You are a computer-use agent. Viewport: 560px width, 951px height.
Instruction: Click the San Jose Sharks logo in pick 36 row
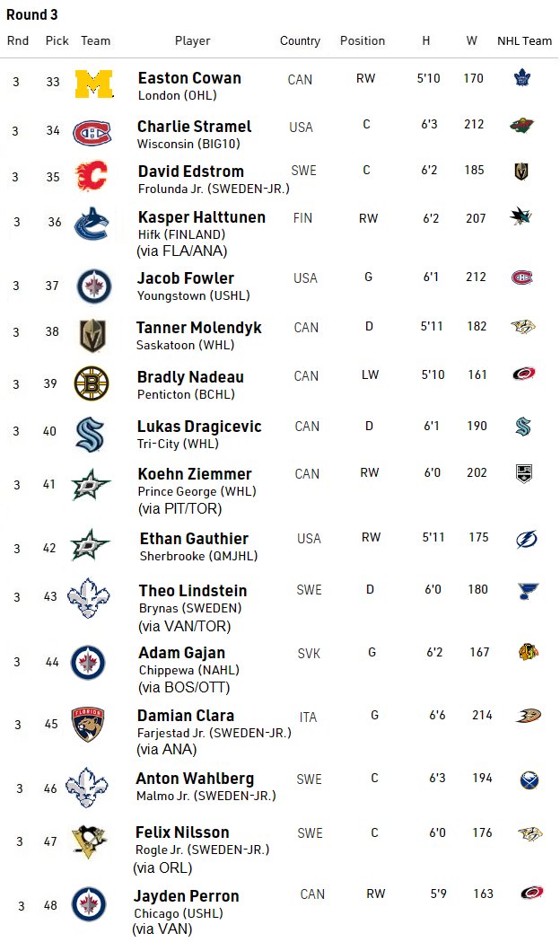(521, 216)
